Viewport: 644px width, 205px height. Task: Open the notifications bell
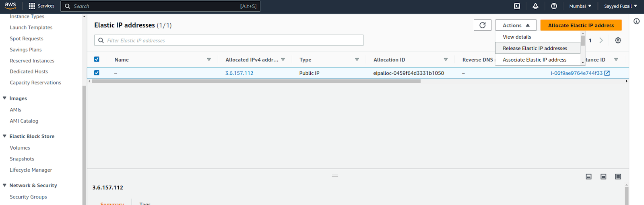click(x=535, y=6)
